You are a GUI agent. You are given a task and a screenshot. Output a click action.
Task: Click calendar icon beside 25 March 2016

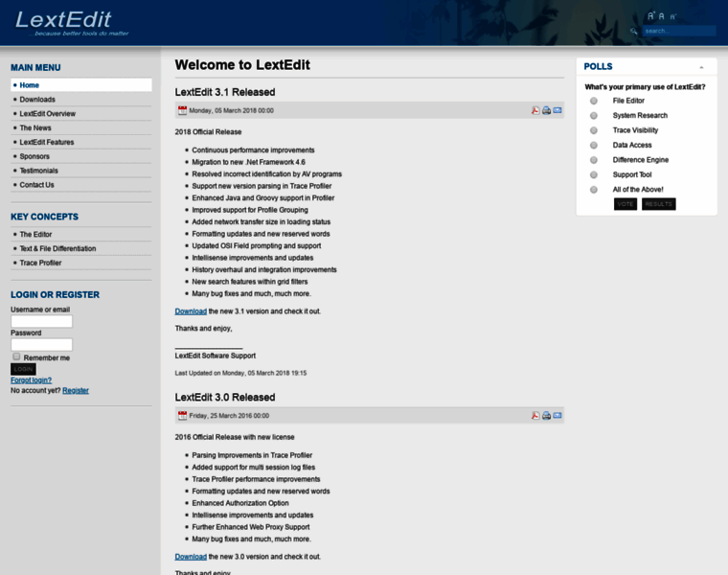[182, 415]
